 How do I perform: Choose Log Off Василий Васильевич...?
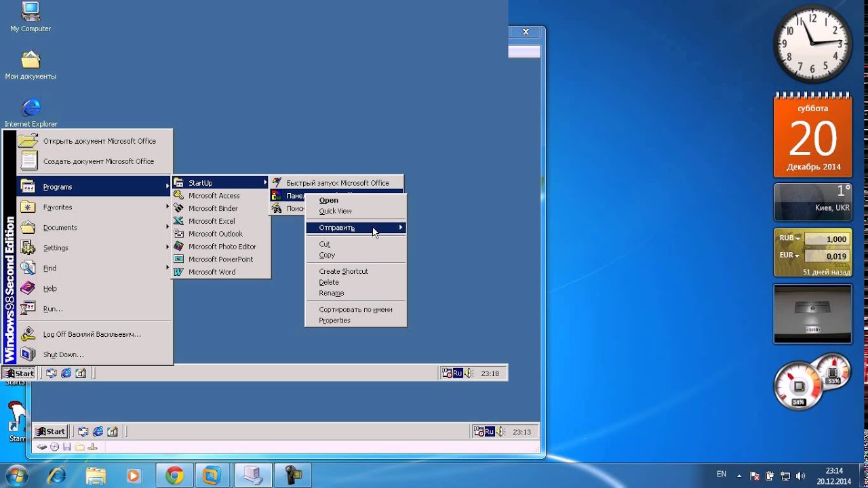tap(94, 334)
